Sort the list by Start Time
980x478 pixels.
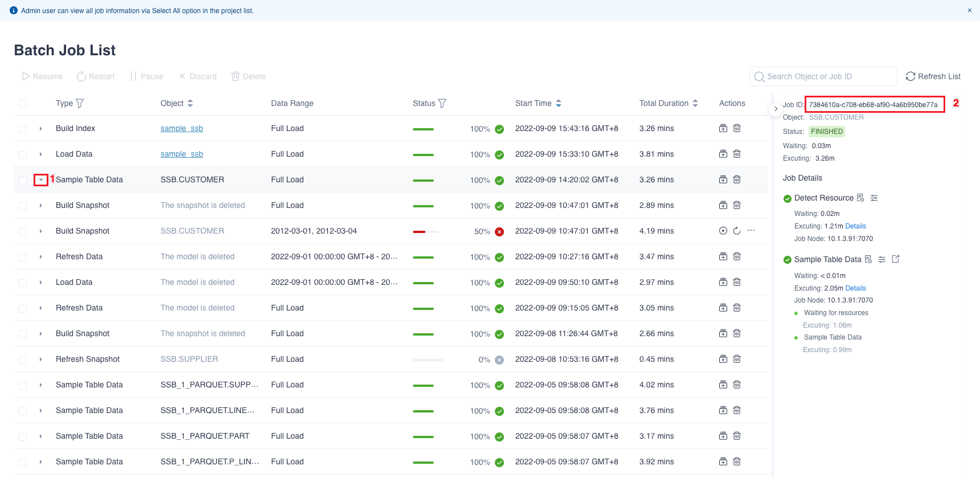point(559,103)
